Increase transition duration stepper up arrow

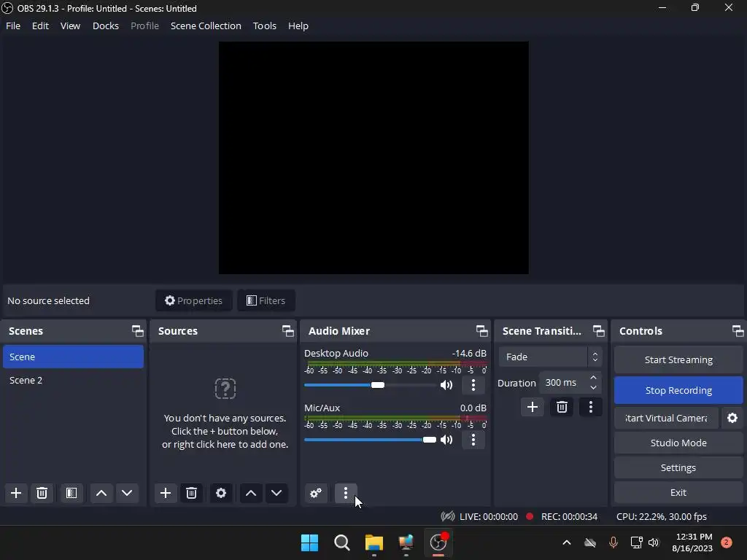pos(593,378)
